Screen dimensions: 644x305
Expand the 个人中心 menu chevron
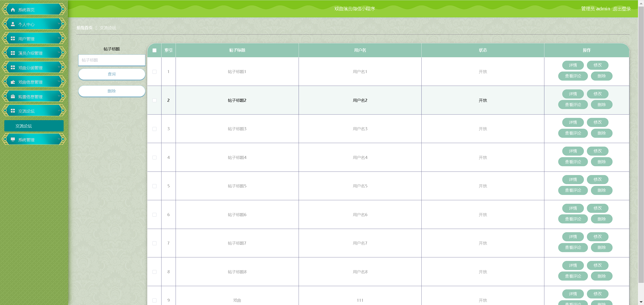(59, 23)
